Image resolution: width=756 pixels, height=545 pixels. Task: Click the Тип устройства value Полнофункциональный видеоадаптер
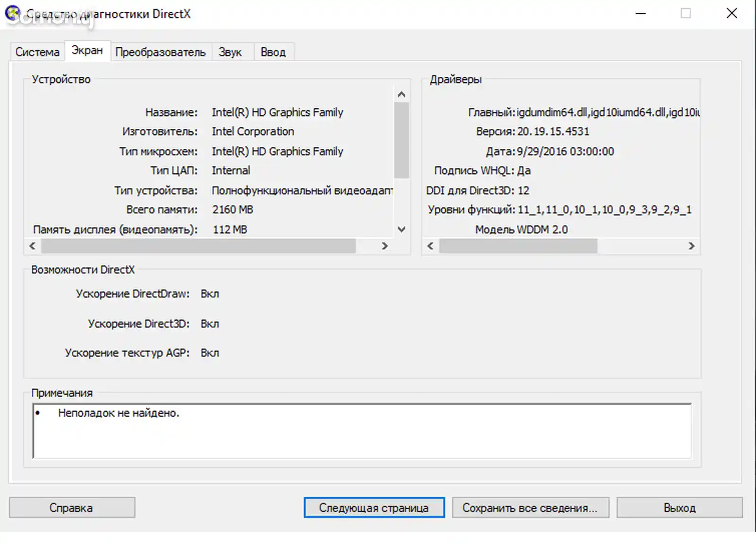pyautogui.click(x=302, y=190)
